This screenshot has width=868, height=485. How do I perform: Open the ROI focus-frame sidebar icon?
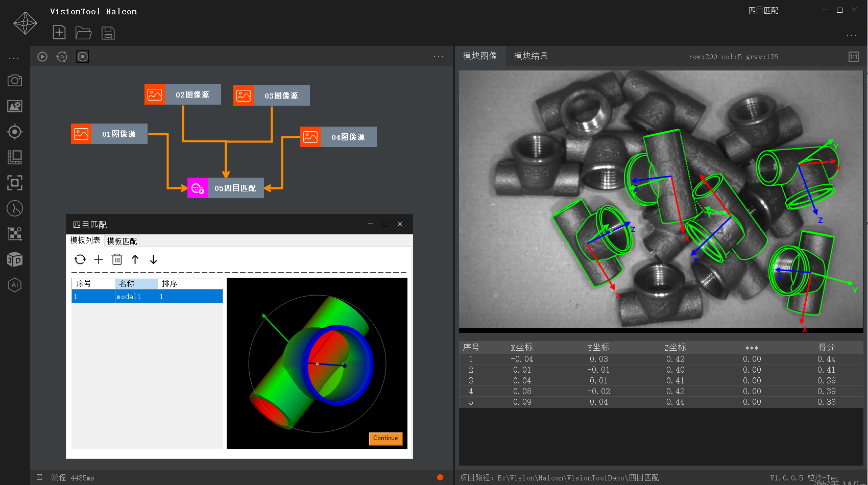click(x=15, y=183)
